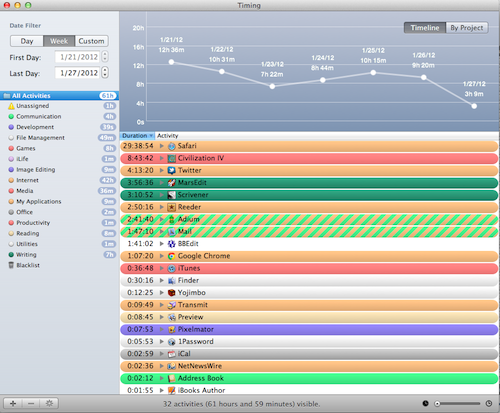
Task: Click the iTunes app icon
Action: tap(172, 268)
